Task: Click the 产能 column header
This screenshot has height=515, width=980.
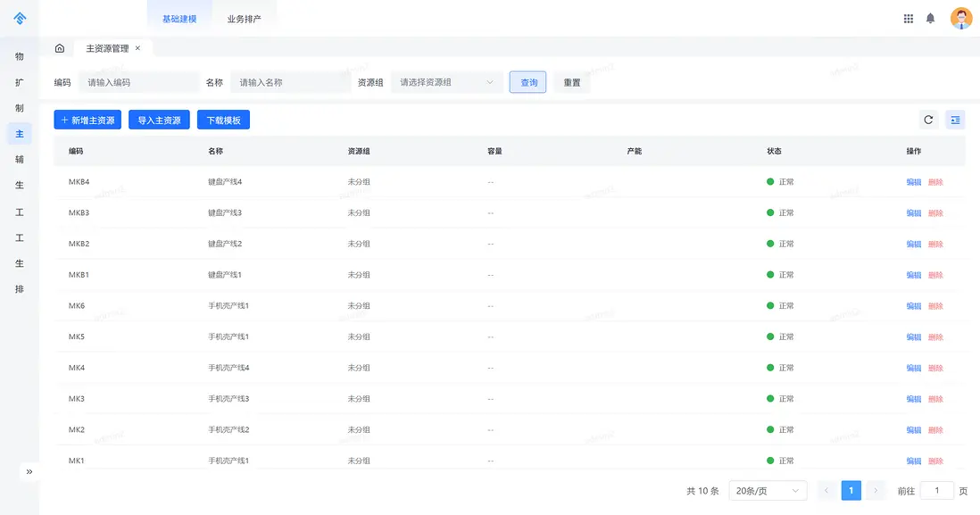Action: (635, 151)
